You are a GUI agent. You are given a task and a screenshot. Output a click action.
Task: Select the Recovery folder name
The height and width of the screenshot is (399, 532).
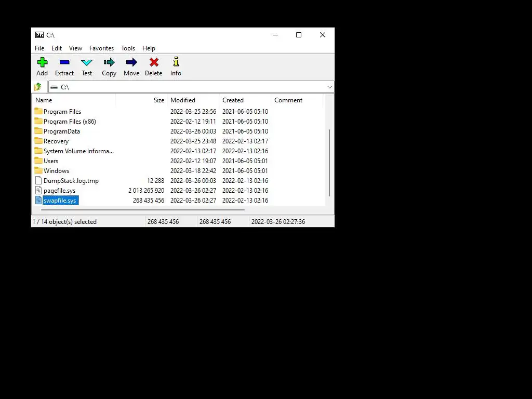pos(56,141)
